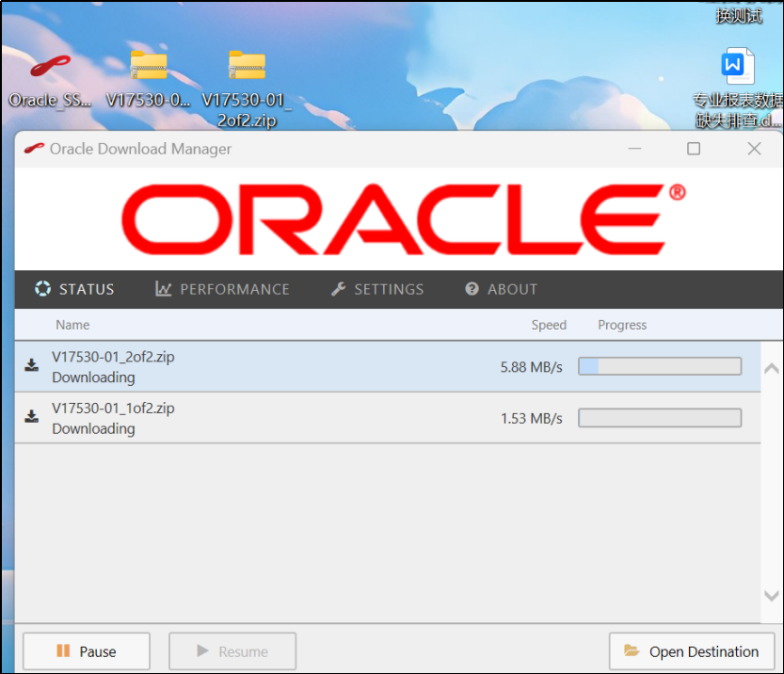Click the play triangle icon in Resume button

[x=202, y=650]
